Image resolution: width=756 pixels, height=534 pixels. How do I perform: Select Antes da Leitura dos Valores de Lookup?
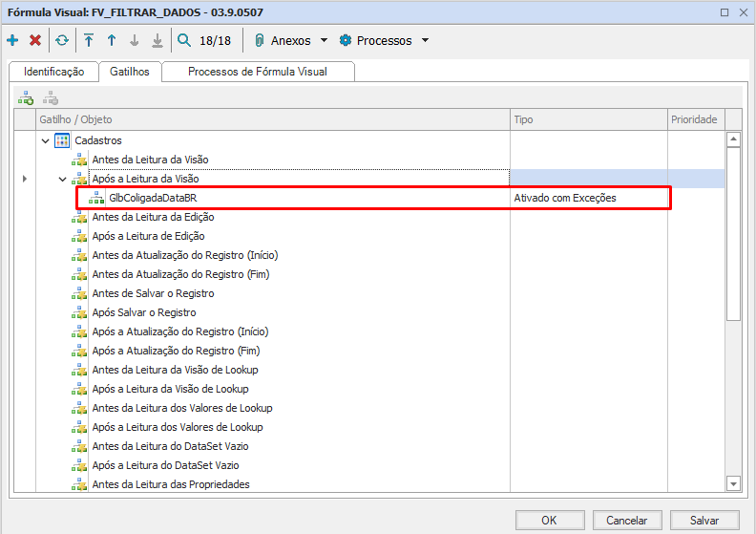[x=182, y=408]
